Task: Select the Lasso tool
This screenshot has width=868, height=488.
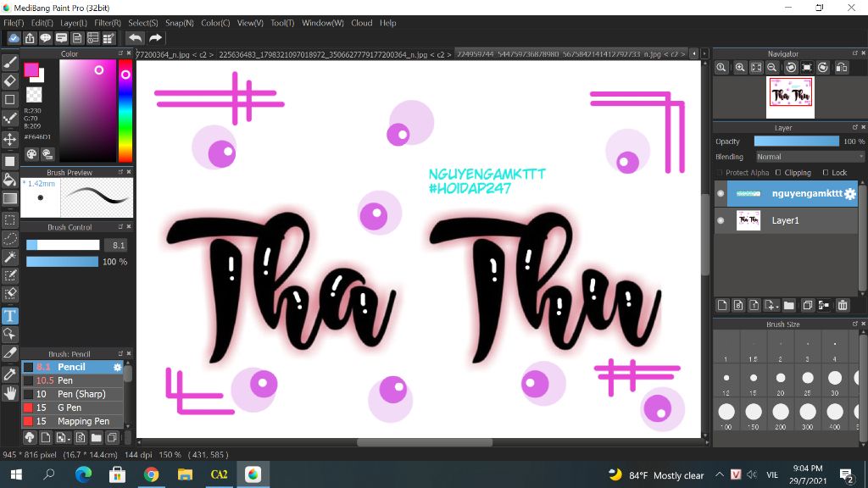Action: [x=10, y=238]
